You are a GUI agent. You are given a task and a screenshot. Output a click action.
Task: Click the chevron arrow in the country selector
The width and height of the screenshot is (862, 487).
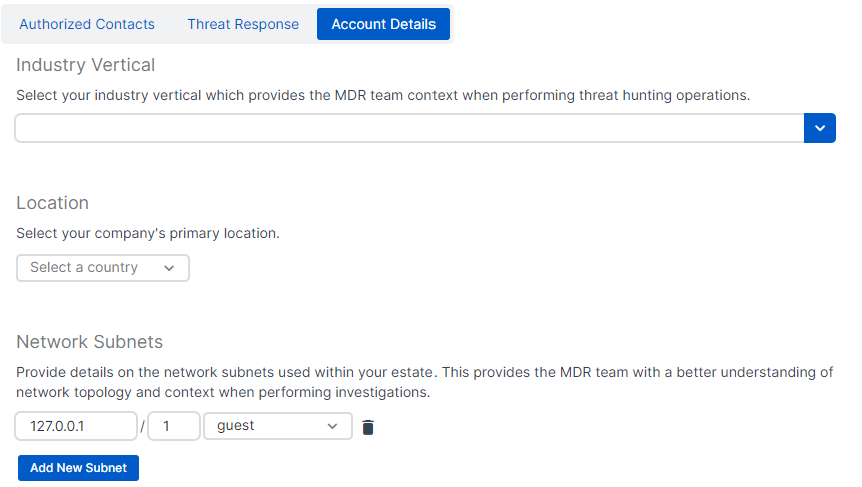(x=169, y=268)
